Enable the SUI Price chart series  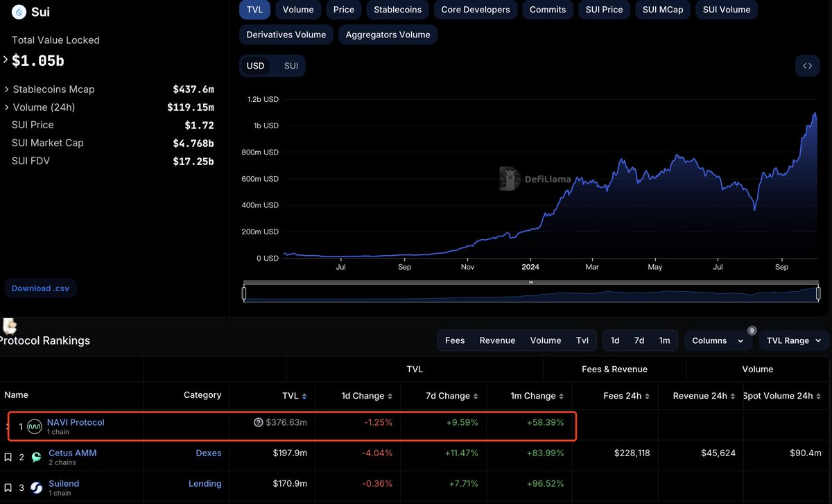(x=604, y=10)
